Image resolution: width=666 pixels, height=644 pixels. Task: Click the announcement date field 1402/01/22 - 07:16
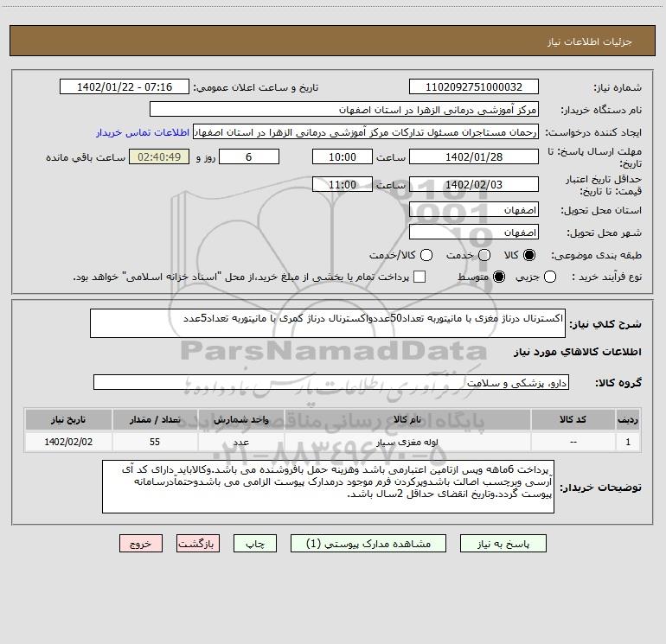(x=125, y=87)
